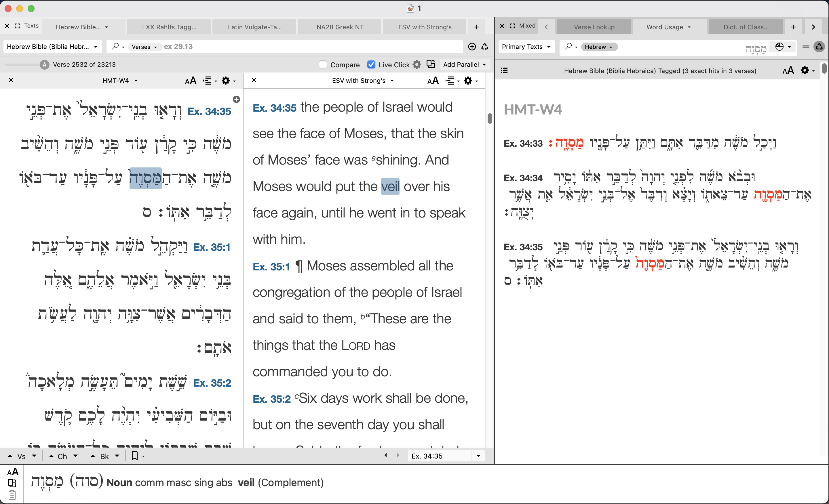829x504 pixels.
Task: Switch to the LXX Rahlfs Tagged tab
Action: 169,27
